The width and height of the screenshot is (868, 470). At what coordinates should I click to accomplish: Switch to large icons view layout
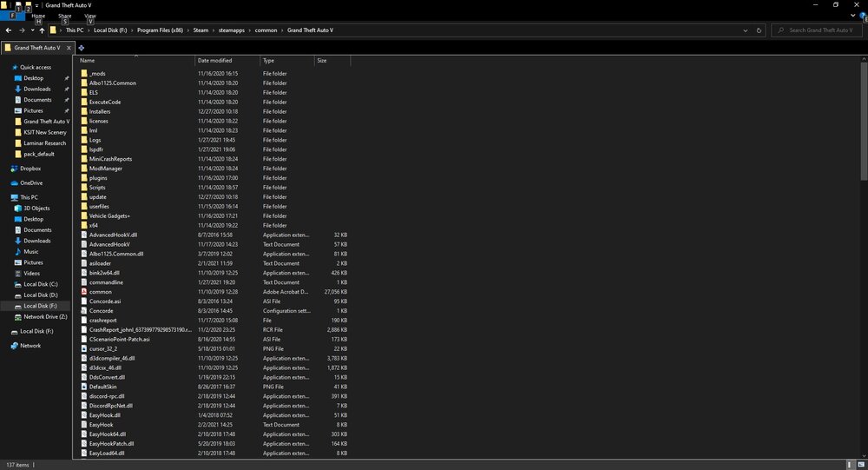point(861,465)
